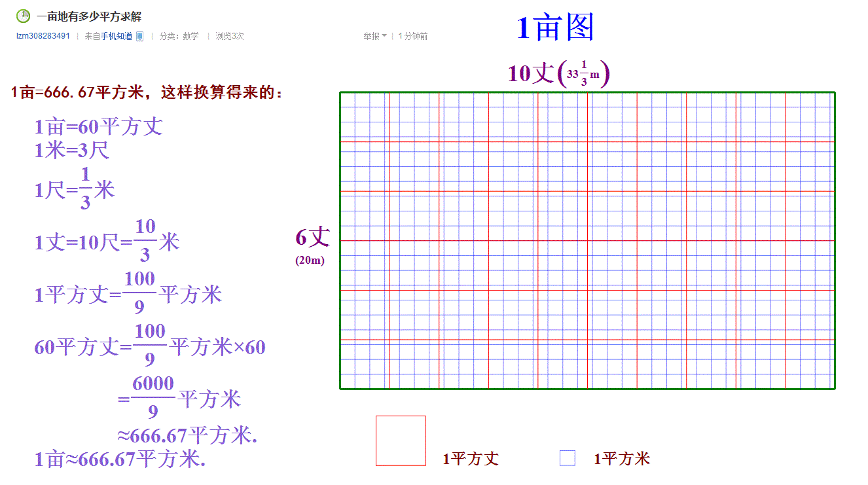The height and width of the screenshot is (485, 868).
Task: Click the red 1平方丈 legend square
Action: (401, 440)
